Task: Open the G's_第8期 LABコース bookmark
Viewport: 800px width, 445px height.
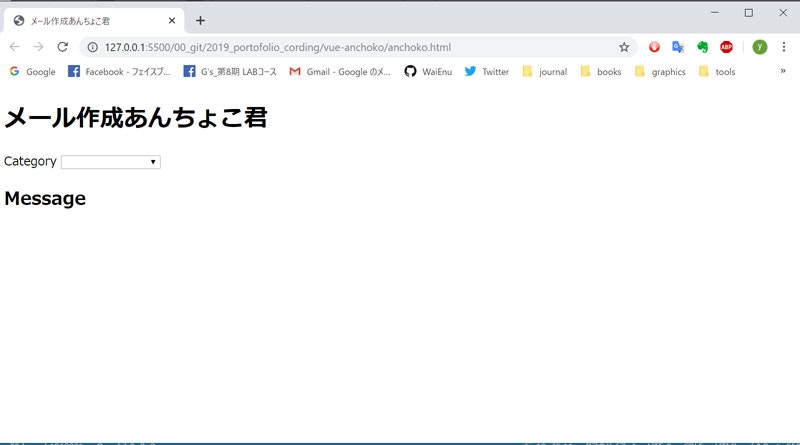Action: 230,72
